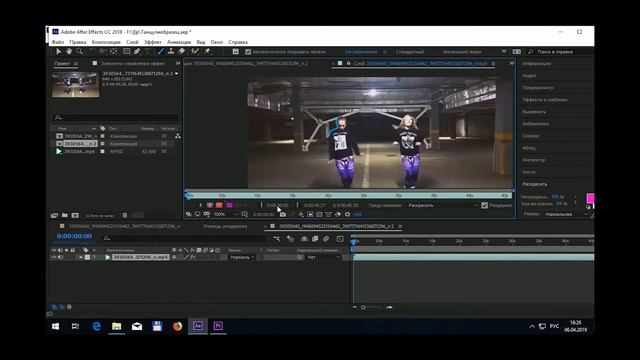Open project flowchart view icon

178,136
